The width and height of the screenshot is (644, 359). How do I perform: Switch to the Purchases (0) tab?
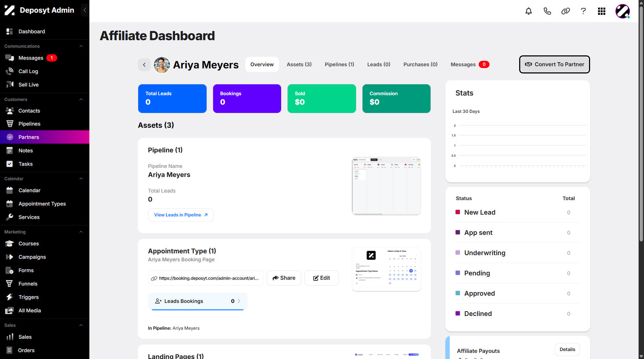pos(420,64)
